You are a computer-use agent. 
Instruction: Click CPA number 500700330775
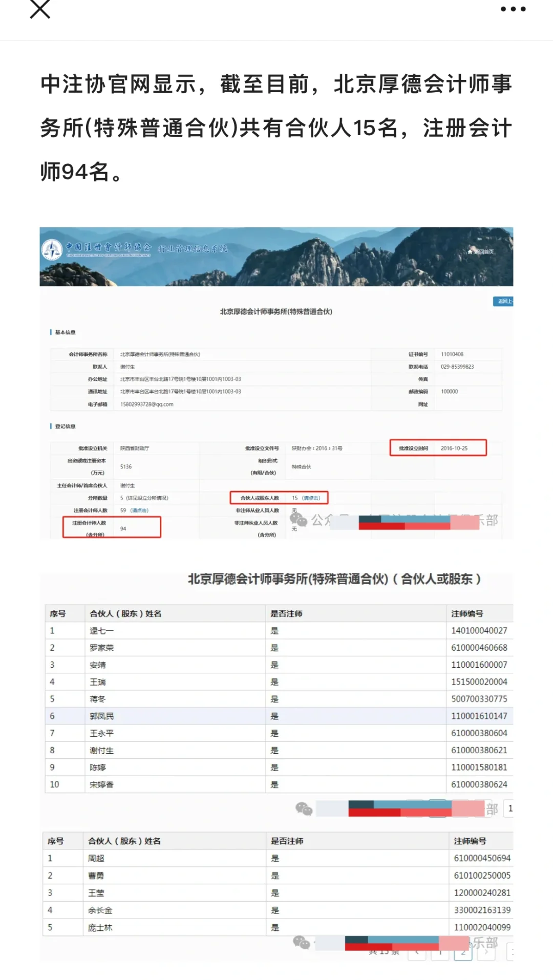[x=479, y=699]
